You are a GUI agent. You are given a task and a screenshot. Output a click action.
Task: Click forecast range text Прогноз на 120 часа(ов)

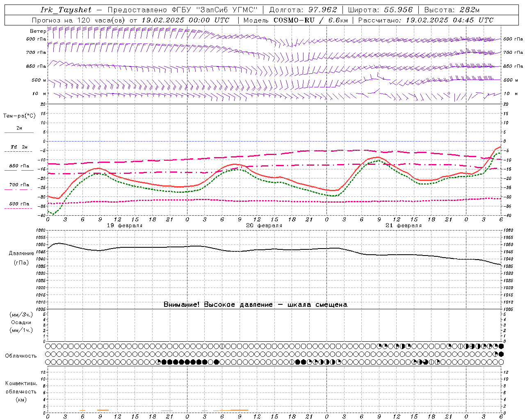tap(79, 20)
